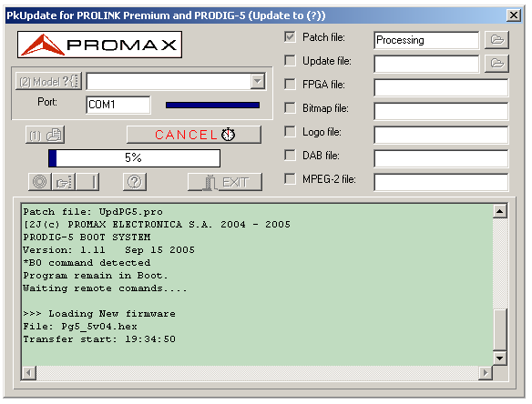This screenshot has width=532, height=404.
Task: Click the log vertical scrollbar thumb
Action: (500, 329)
